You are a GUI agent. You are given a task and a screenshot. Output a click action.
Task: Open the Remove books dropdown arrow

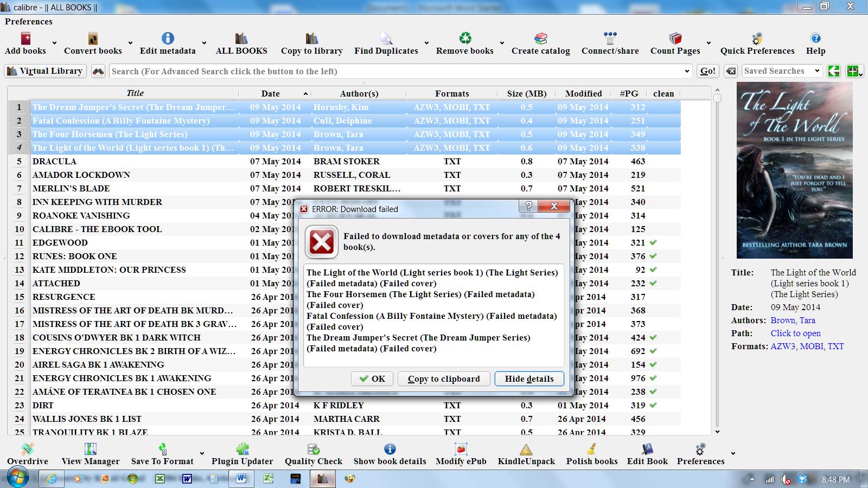pos(502,43)
